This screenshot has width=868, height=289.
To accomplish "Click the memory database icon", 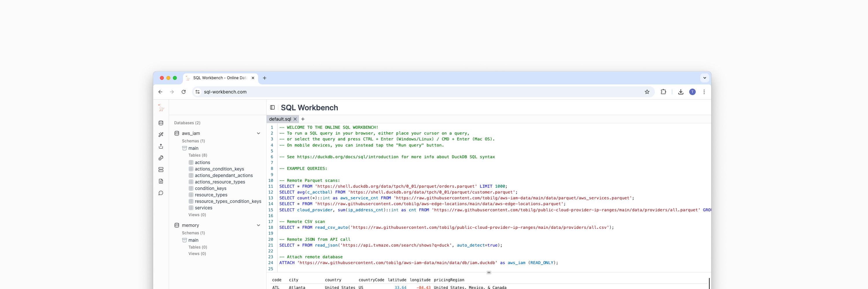I will (x=176, y=225).
